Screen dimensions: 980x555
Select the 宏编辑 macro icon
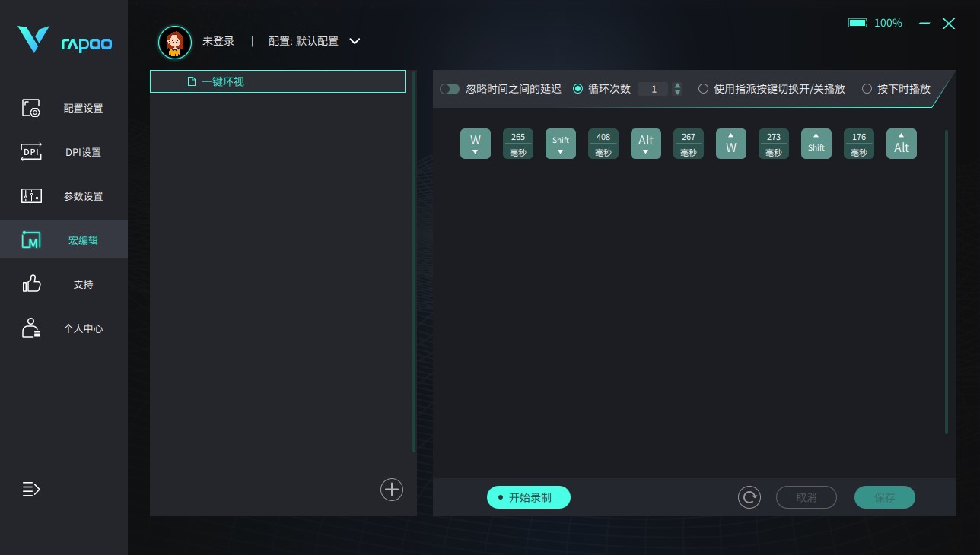click(31, 240)
